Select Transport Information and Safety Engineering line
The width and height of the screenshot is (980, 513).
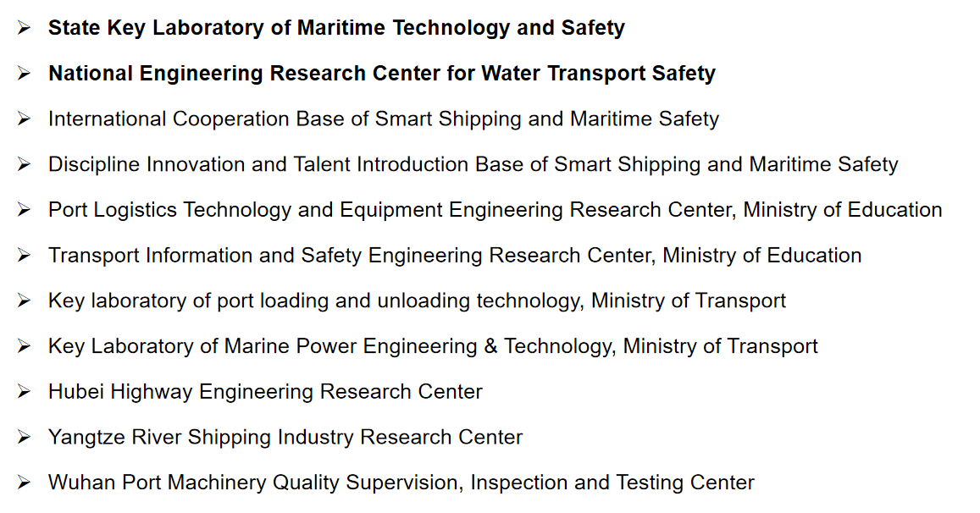pyautogui.click(x=455, y=256)
